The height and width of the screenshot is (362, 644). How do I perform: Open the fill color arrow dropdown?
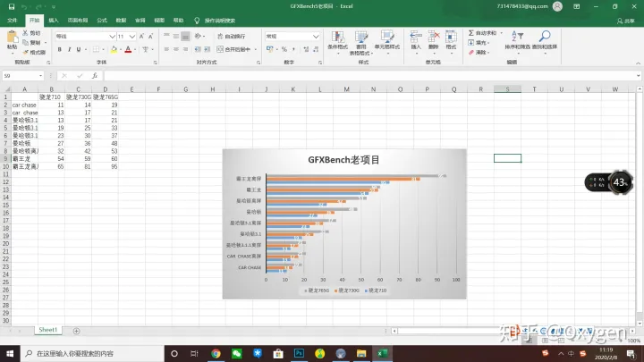pyautogui.click(x=121, y=50)
